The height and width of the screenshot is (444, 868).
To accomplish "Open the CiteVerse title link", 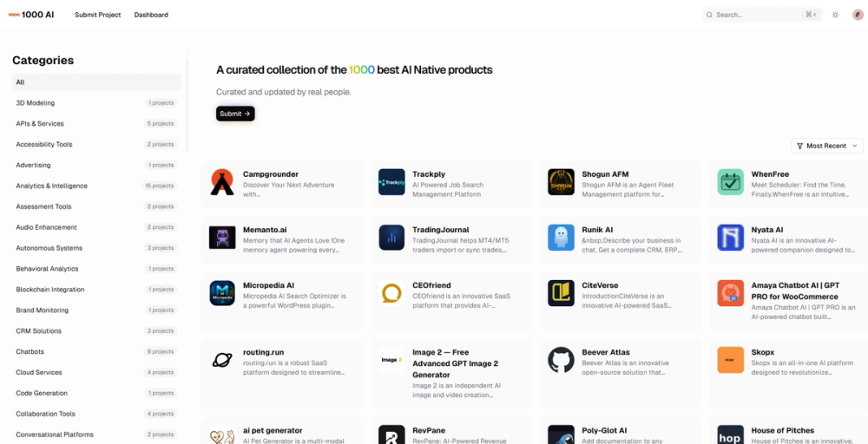I will [x=600, y=285].
